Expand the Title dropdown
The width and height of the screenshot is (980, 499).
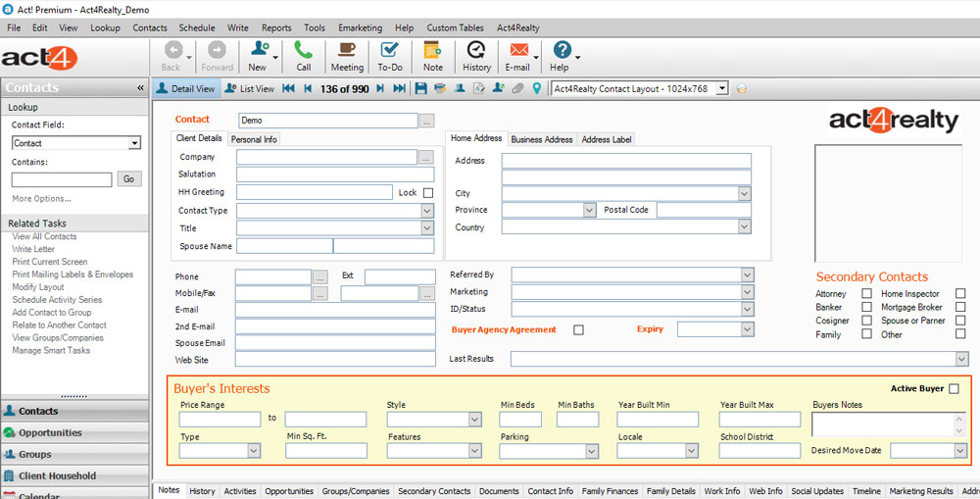coord(427,228)
